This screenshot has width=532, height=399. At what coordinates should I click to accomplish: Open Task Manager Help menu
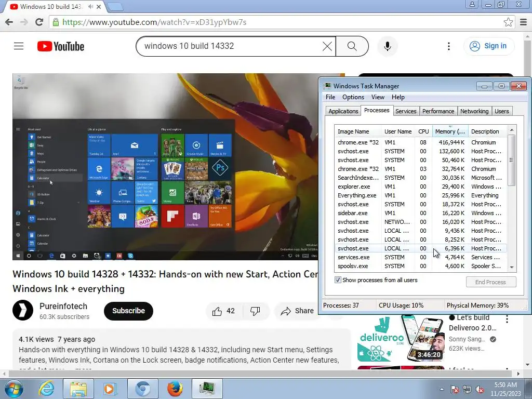(x=398, y=97)
